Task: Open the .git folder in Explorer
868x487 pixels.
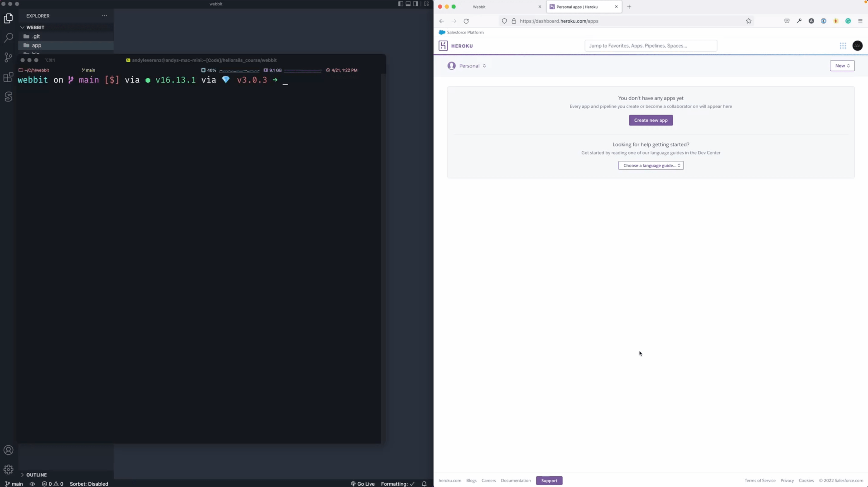Action: point(66,36)
